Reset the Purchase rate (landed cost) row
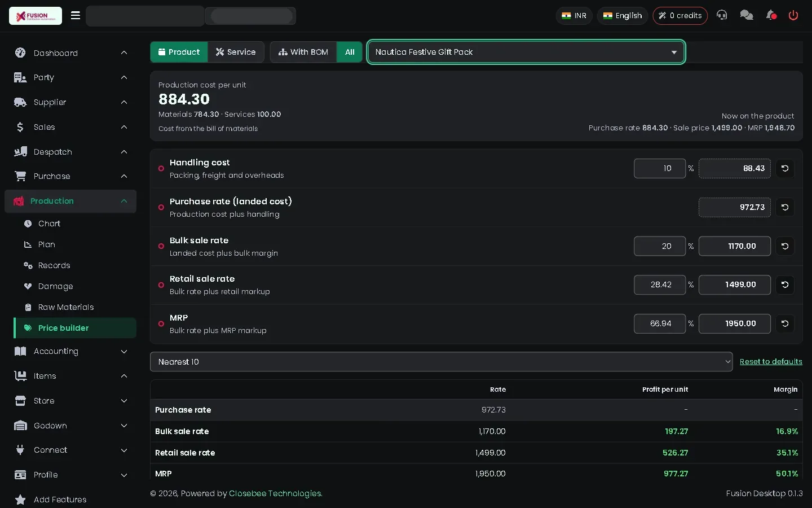 pyautogui.click(x=785, y=207)
